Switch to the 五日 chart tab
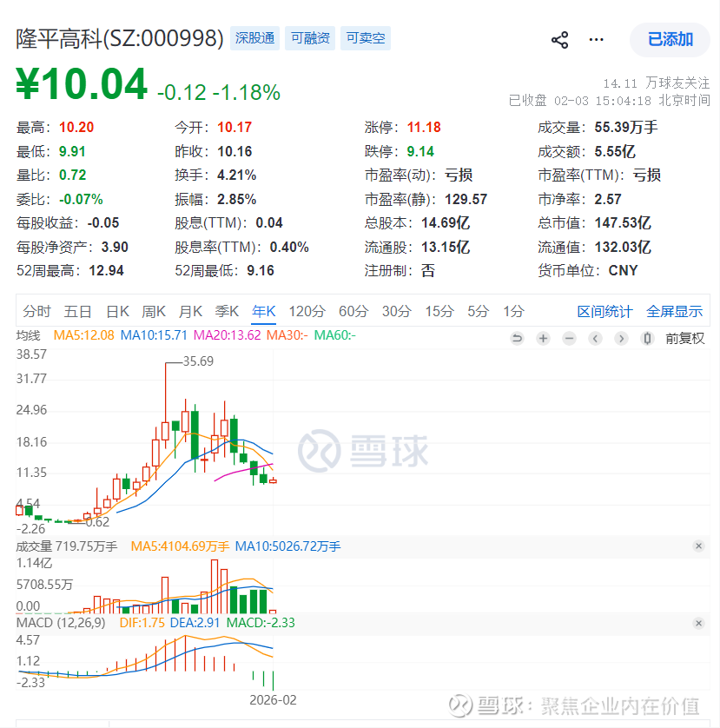This screenshot has width=720, height=728. coord(77,311)
